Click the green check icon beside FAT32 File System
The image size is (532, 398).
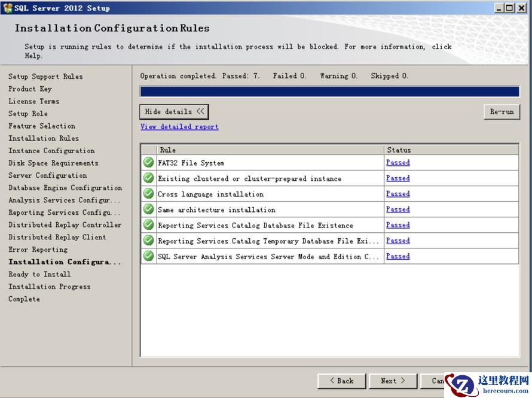coord(148,163)
